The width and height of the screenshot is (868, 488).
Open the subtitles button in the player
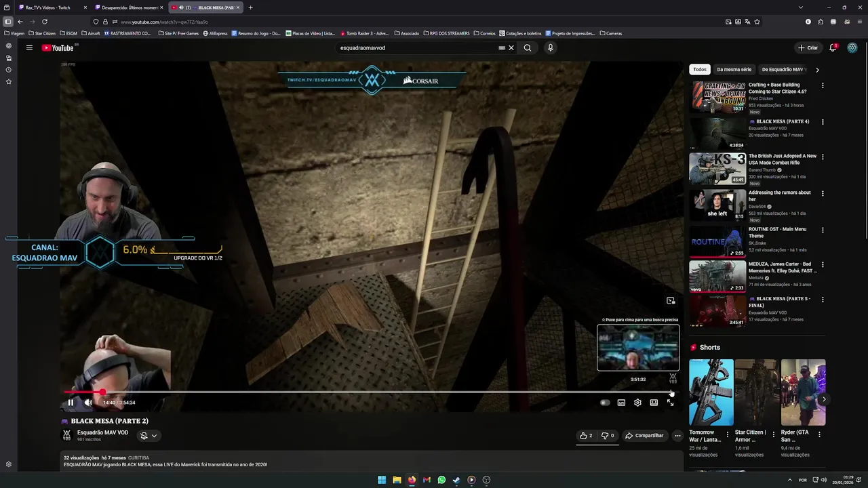(621, 403)
